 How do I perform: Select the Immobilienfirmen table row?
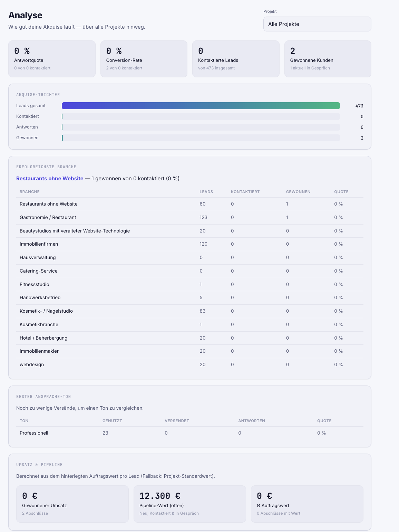pos(190,244)
